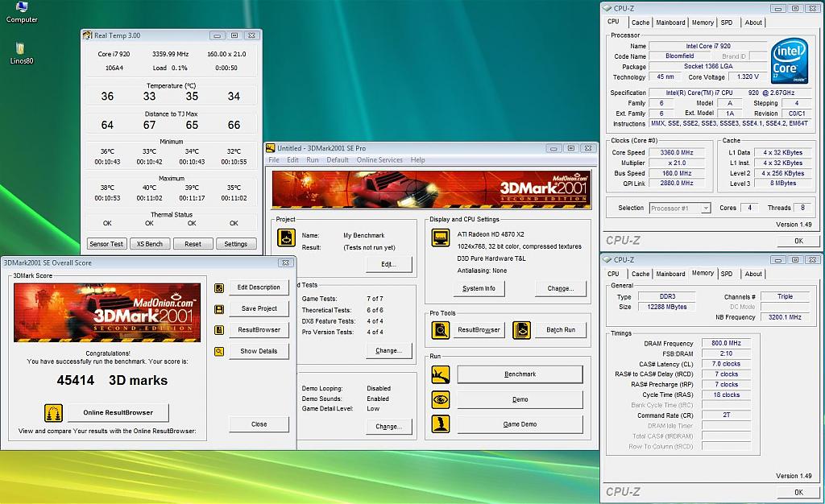Click the "800.0 MHz" DRAM Frequency value
825x504 pixels.
tap(726, 343)
